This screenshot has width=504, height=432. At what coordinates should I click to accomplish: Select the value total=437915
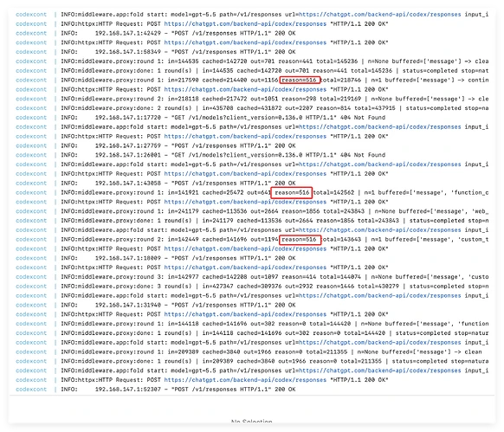[375, 108]
